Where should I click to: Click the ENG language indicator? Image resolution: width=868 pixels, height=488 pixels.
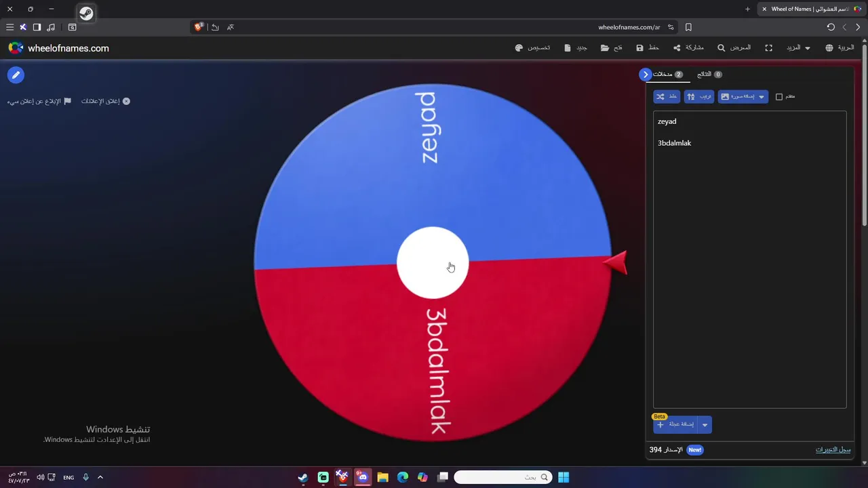[x=68, y=477]
